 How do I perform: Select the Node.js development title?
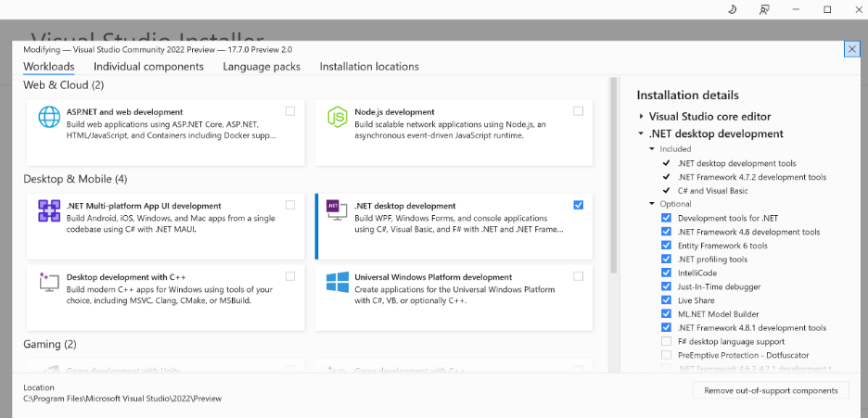pos(394,112)
